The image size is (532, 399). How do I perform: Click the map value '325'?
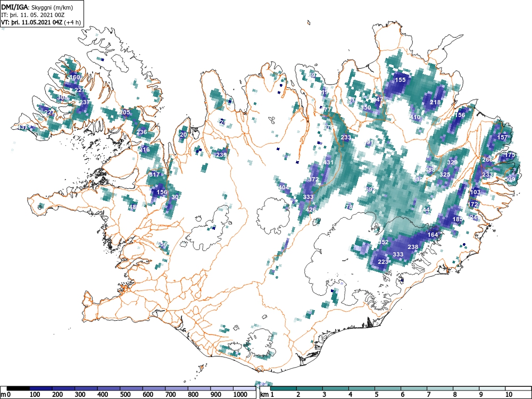[x=445, y=174]
